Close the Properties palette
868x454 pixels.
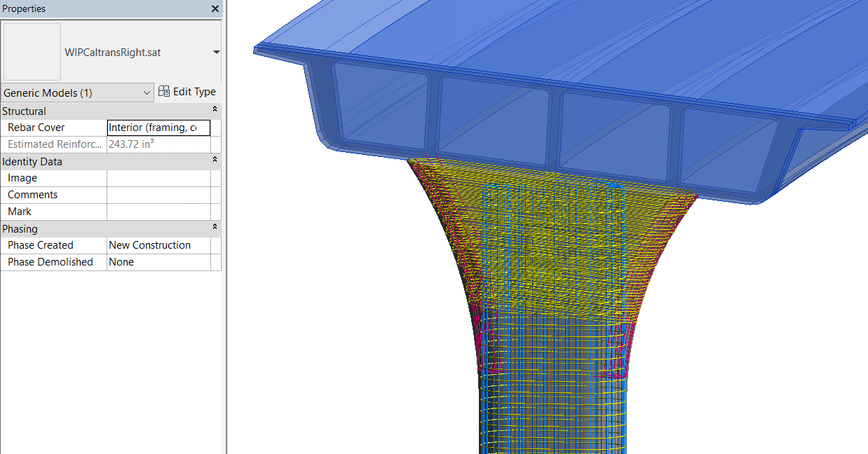(x=214, y=8)
